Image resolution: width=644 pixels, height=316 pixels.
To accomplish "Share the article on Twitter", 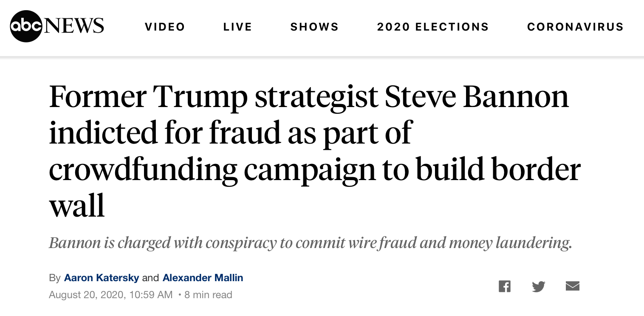I will pyautogui.click(x=538, y=286).
